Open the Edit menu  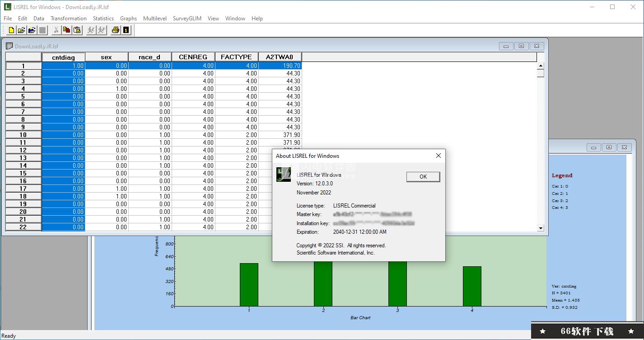[23, 19]
